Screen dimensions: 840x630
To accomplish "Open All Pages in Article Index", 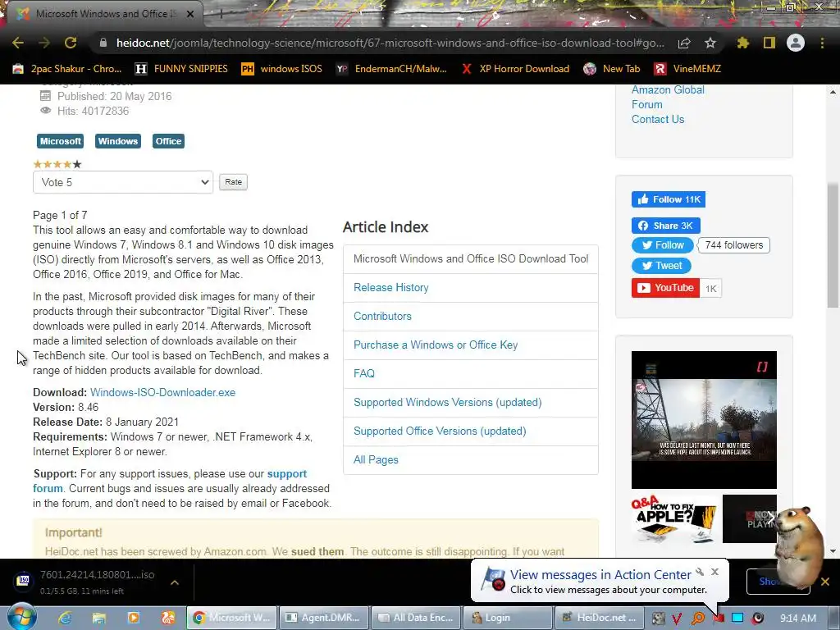I will click(x=376, y=459).
